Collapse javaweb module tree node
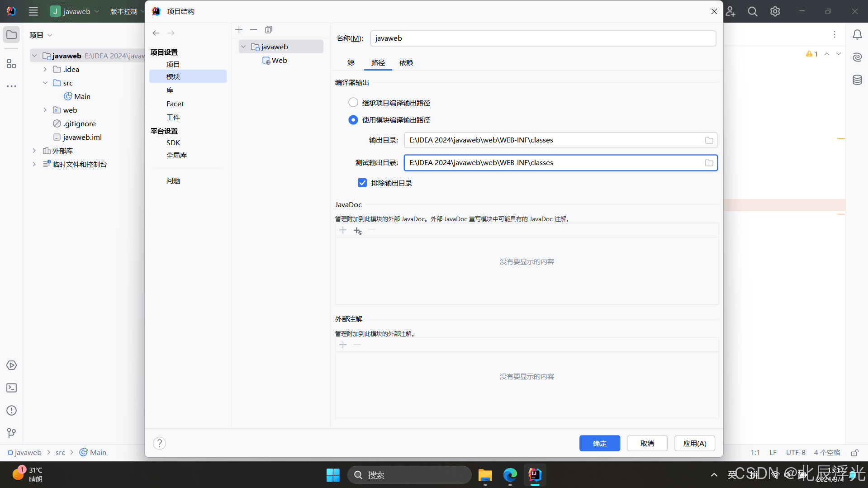Viewport: 868px width, 488px height. click(x=243, y=47)
